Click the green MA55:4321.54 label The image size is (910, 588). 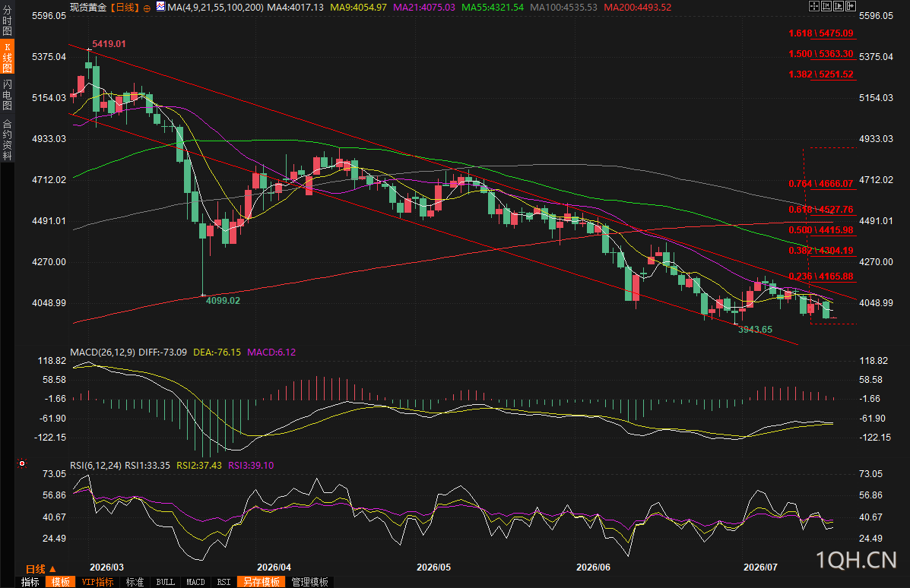tap(493, 8)
